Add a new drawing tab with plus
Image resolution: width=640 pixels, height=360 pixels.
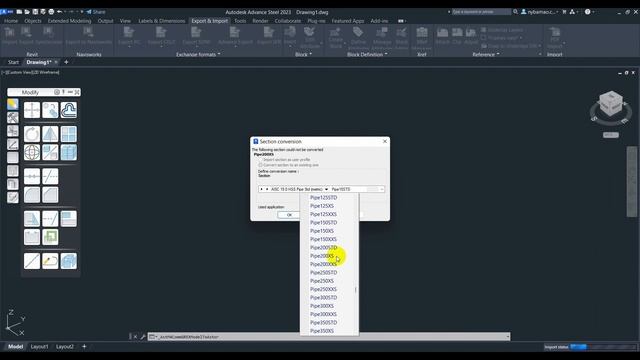[x=66, y=62]
